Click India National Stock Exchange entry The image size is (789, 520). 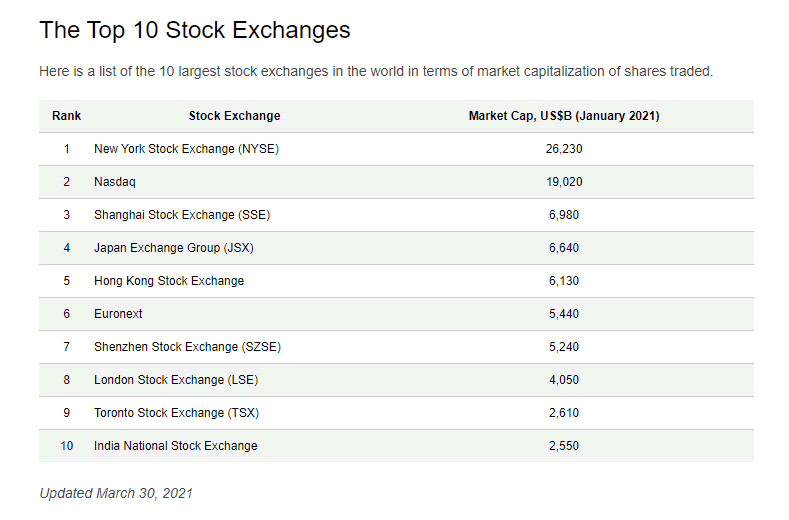click(x=176, y=446)
